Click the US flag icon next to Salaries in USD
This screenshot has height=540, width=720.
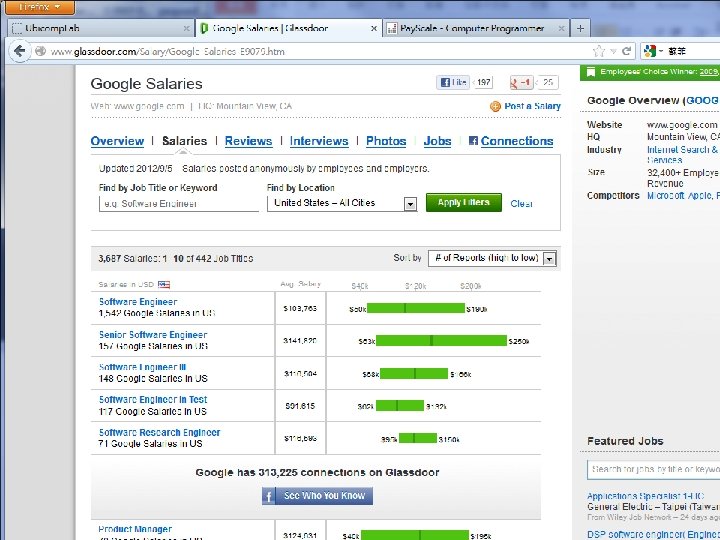(x=164, y=284)
